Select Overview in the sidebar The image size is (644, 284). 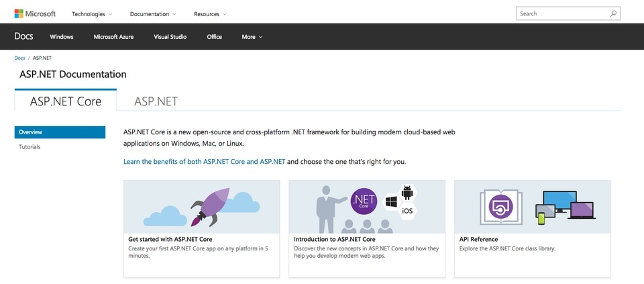pos(60,132)
